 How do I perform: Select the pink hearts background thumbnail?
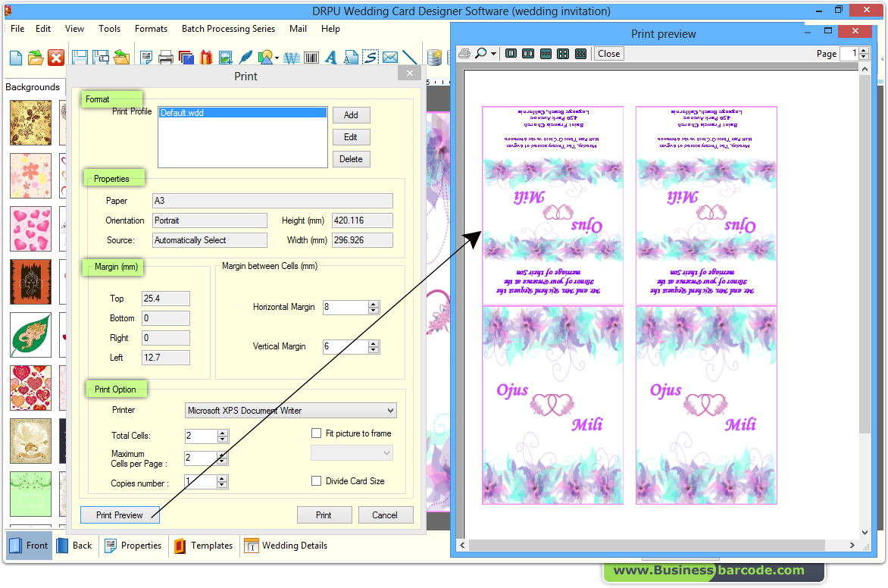click(x=30, y=230)
